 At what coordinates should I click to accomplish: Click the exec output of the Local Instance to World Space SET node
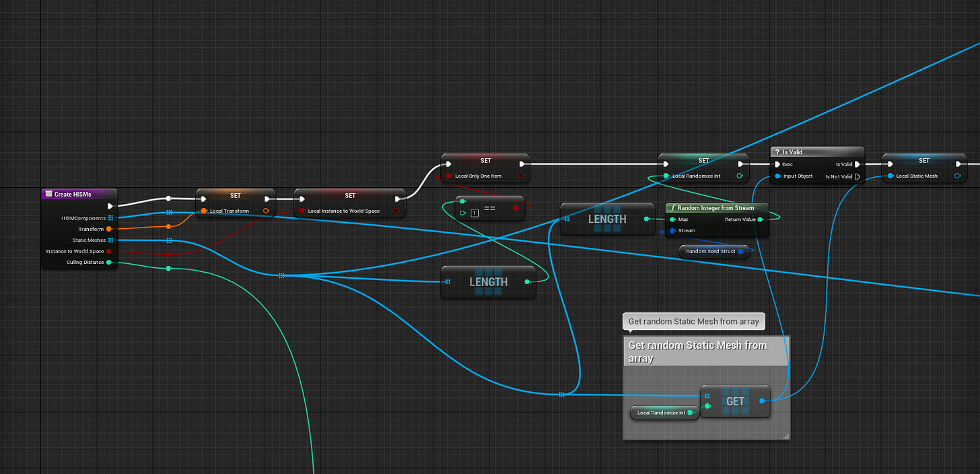click(x=399, y=199)
